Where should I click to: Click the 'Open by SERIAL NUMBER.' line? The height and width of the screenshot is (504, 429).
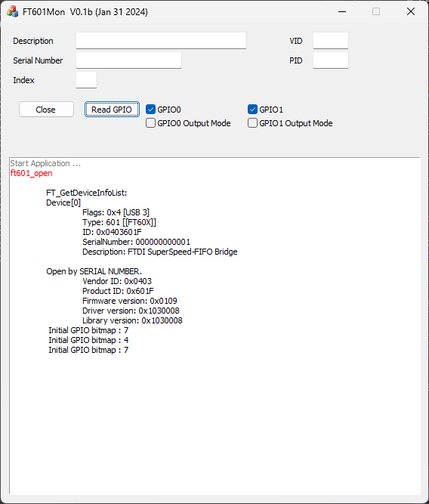(94, 271)
